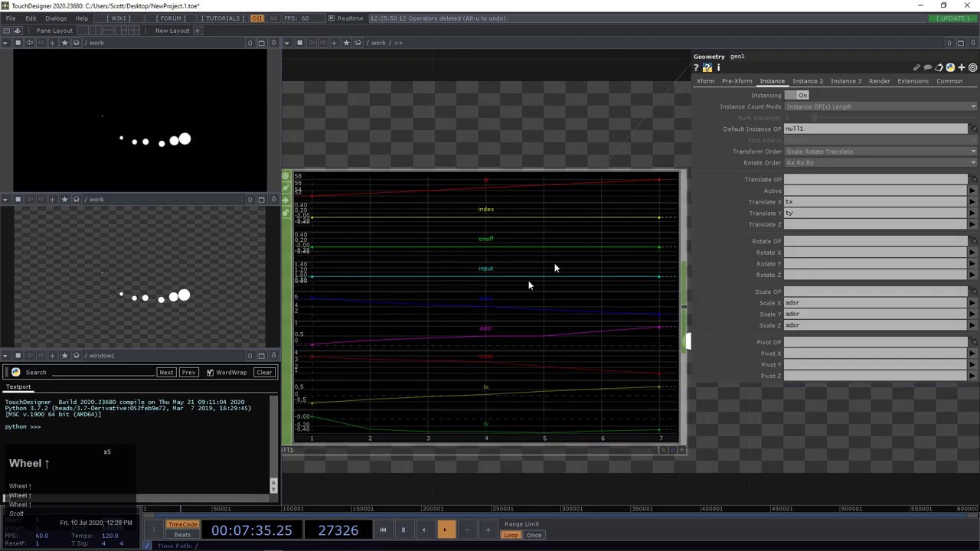Open the comment bubble icon
980x551 pixels.
(928, 68)
